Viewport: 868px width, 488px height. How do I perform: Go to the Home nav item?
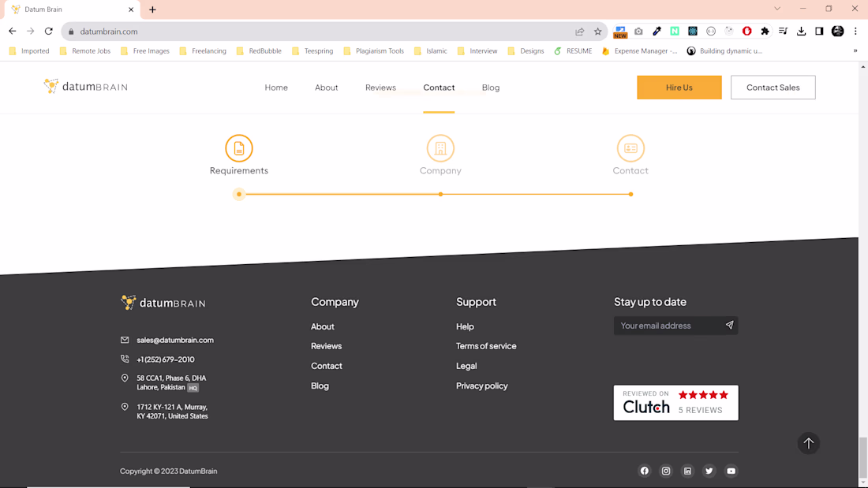coord(276,88)
